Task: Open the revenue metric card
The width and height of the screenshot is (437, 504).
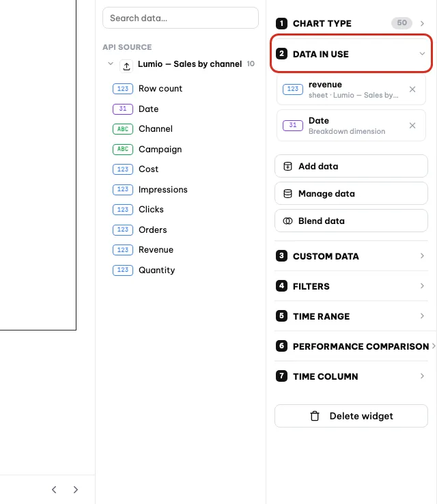Action: click(x=351, y=89)
